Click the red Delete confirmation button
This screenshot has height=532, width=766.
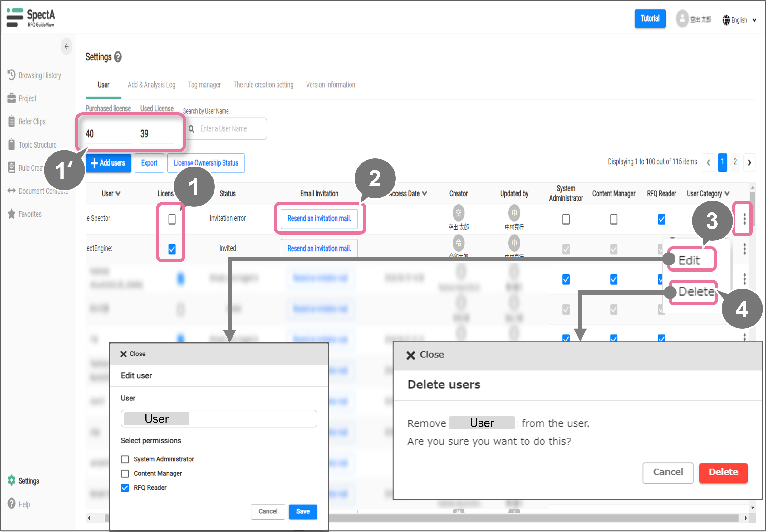pos(723,472)
